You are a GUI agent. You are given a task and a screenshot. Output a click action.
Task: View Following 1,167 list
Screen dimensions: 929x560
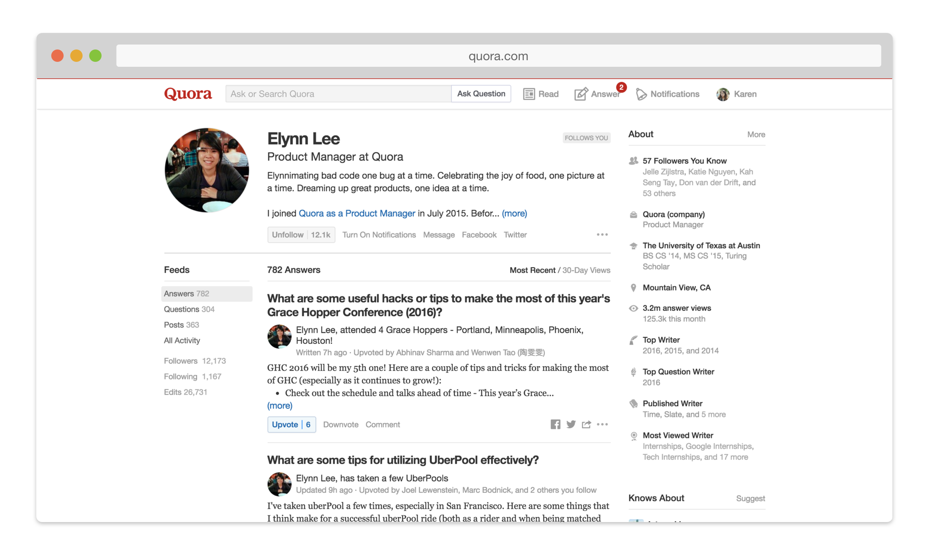(193, 376)
